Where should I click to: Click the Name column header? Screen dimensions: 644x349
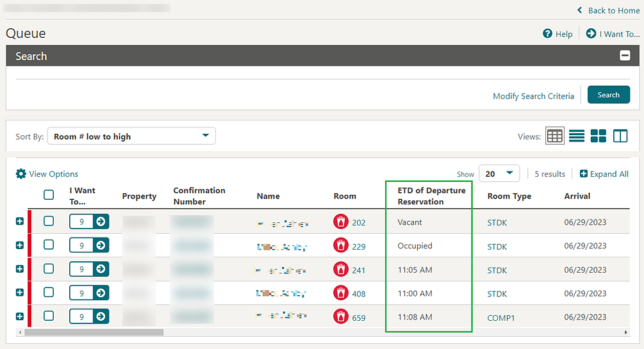[x=268, y=196]
